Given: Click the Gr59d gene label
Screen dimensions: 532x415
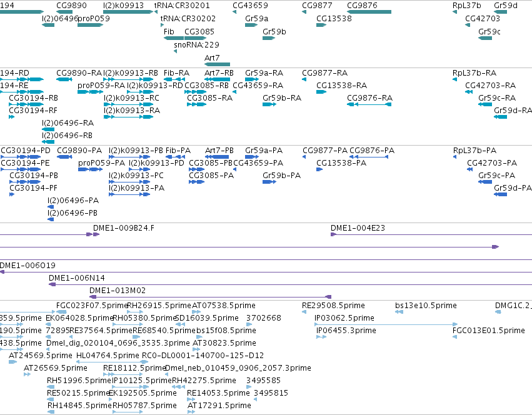Looking at the screenshot, I should tap(506, 6).
